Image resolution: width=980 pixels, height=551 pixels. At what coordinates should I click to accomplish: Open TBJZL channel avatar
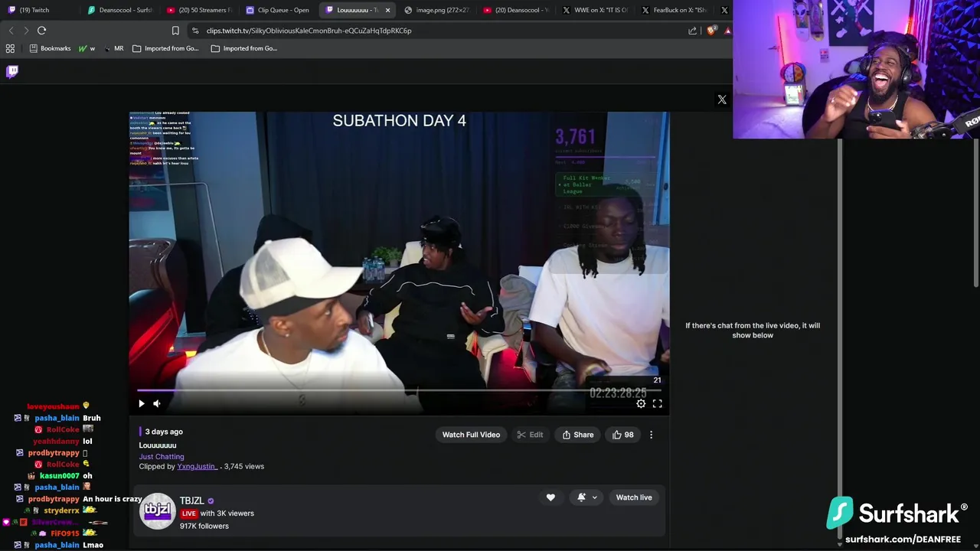(x=158, y=510)
